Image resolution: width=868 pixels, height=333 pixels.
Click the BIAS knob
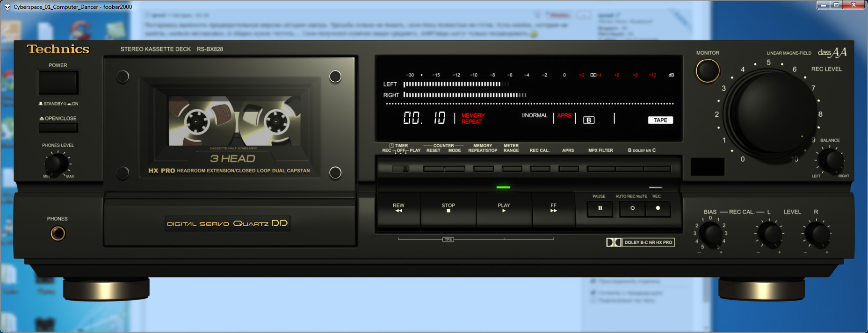click(x=711, y=233)
